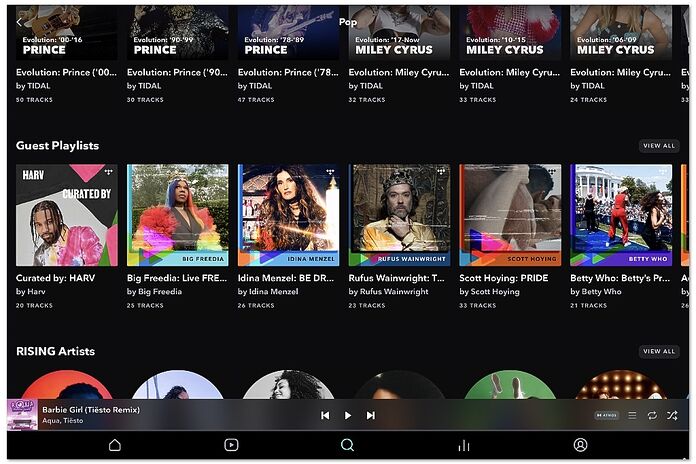The image size is (696, 464).
Task: Click 'Idina Menzel: BE DR...' title
Action: click(x=286, y=278)
